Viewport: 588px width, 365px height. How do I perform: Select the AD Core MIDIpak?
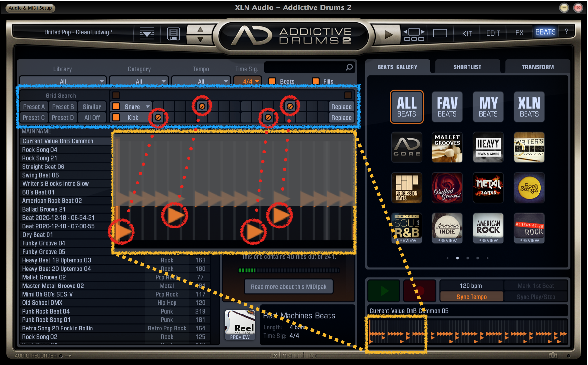(407, 147)
